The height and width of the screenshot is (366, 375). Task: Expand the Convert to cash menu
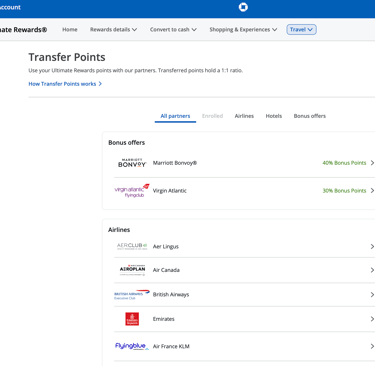(x=173, y=30)
